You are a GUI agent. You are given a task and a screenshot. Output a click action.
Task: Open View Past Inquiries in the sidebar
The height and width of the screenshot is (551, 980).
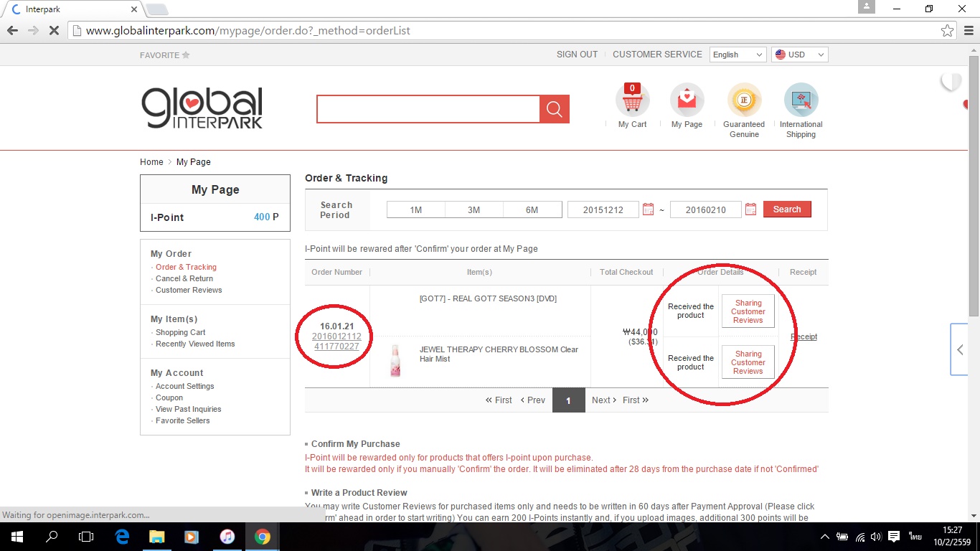pyautogui.click(x=189, y=409)
